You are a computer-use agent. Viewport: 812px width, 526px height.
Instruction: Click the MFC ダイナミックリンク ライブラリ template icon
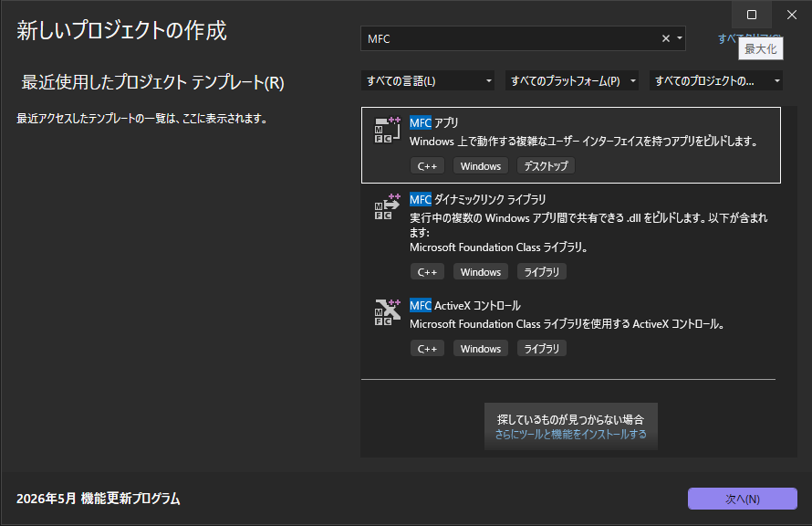pos(387,206)
